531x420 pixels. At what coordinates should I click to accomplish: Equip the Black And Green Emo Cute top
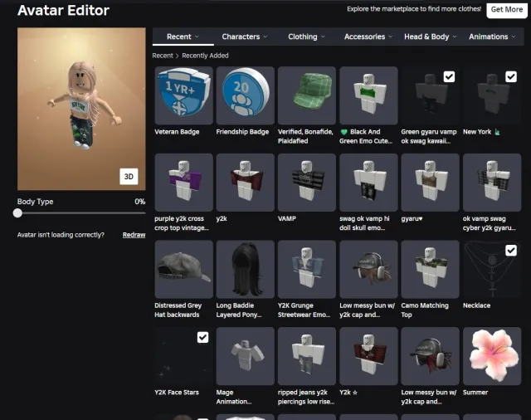click(368, 95)
